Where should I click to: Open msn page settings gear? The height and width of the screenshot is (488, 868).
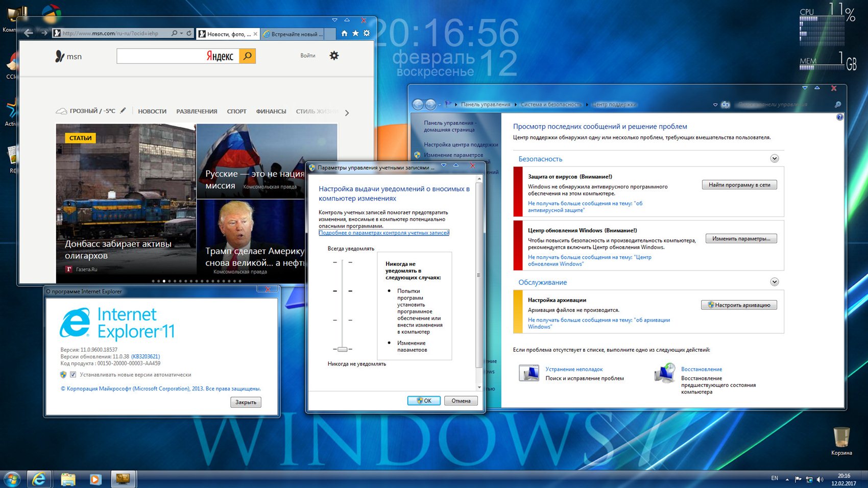click(334, 56)
